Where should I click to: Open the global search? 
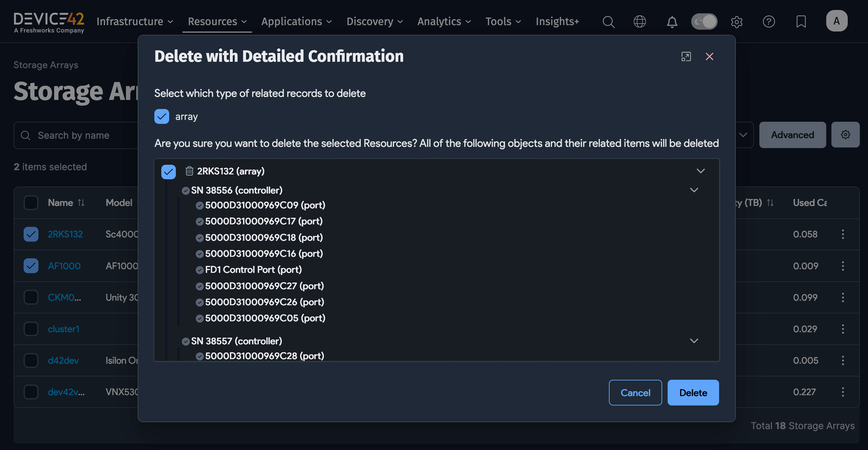[609, 22]
